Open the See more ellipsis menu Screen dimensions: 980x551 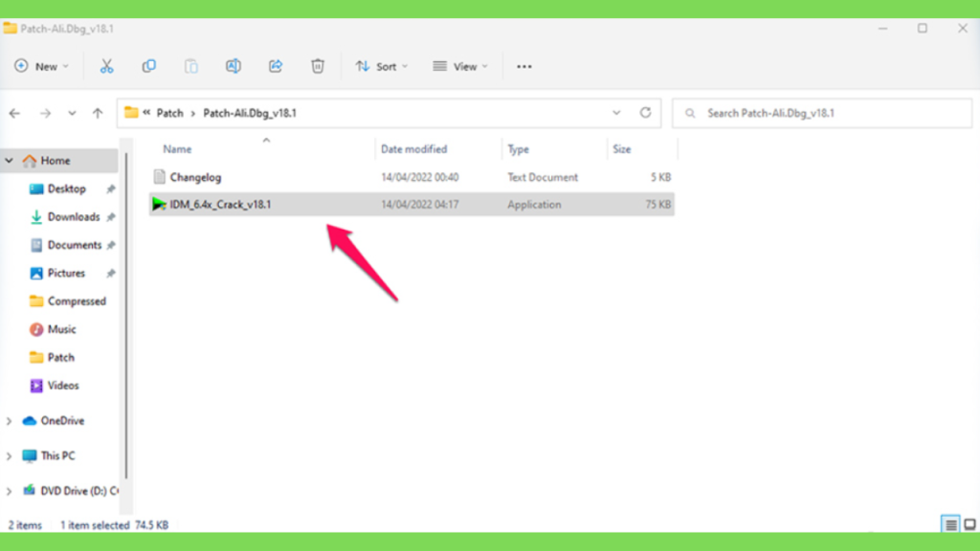[x=523, y=66]
